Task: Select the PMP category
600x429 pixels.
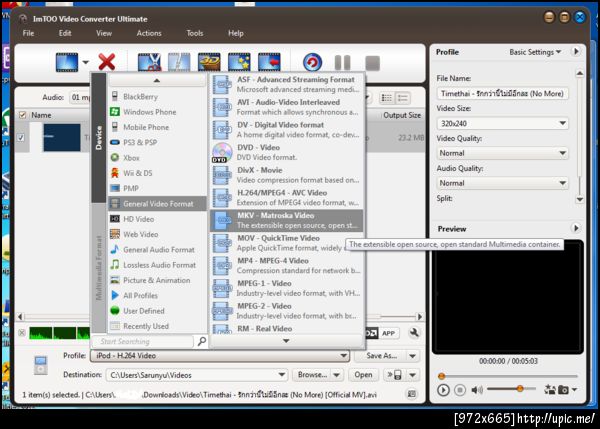Action: pyautogui.click(x=157, y=188)
